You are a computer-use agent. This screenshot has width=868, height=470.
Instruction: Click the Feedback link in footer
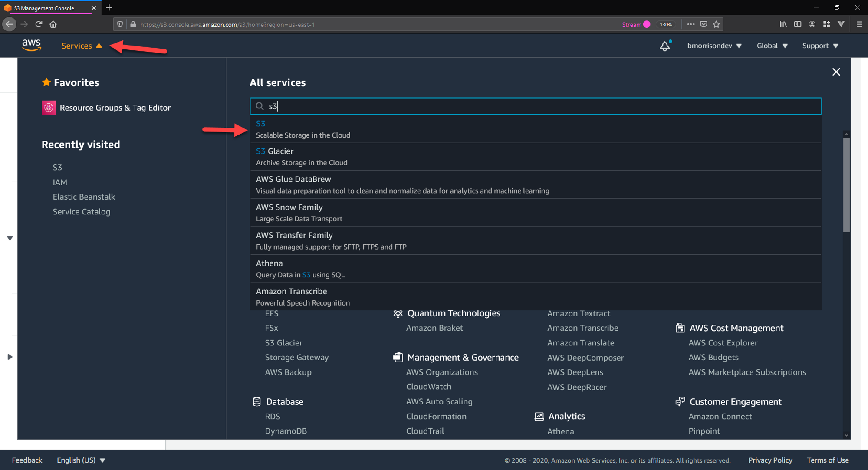click(27, 460)
